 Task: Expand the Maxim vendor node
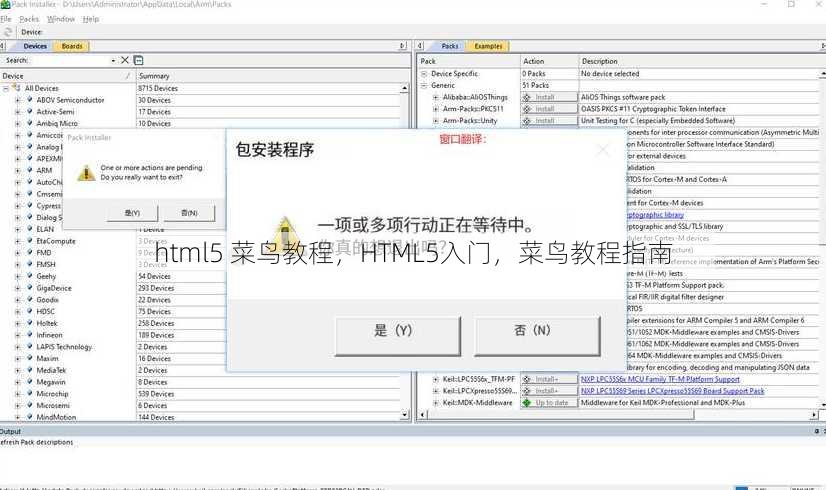[x=17, y=358]
